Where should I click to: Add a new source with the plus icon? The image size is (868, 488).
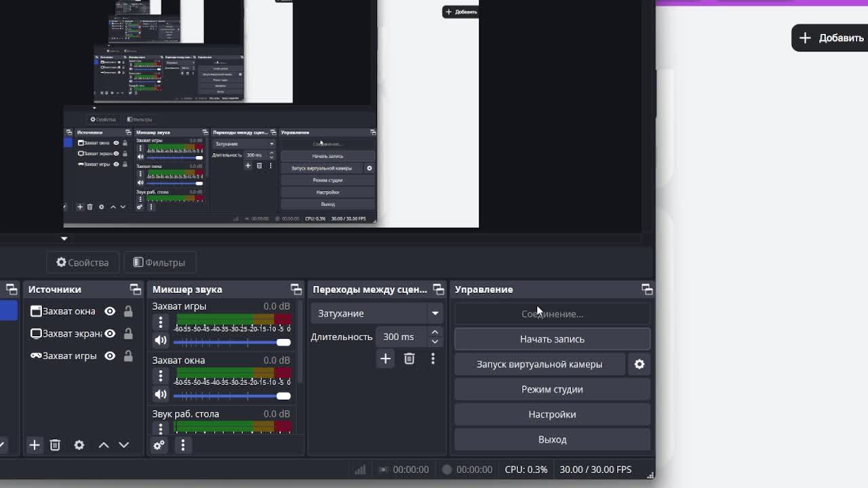[x=35, y=445]
